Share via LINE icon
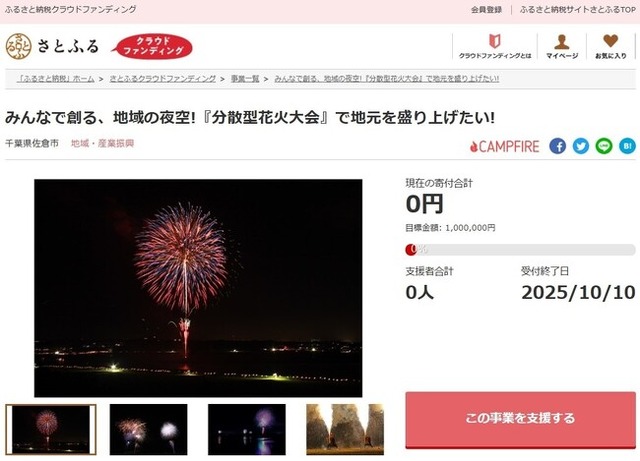This screenshot has height=461, width=640. (604, 146)
